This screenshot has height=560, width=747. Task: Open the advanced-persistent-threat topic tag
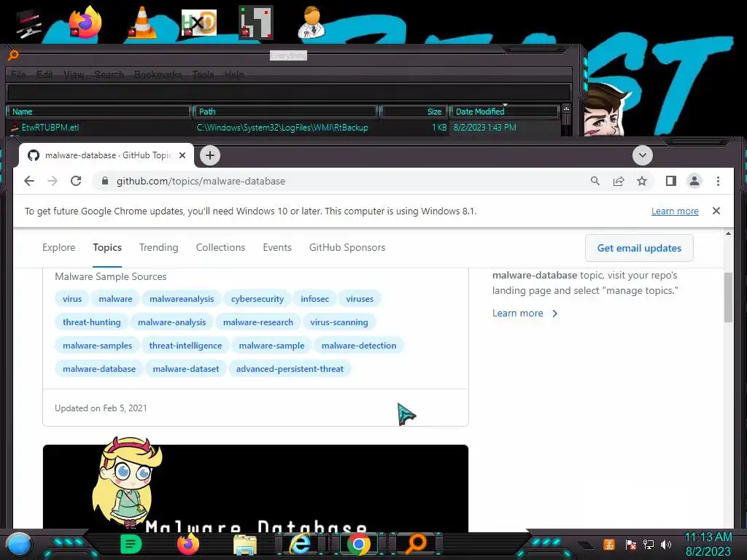(290, 369)
